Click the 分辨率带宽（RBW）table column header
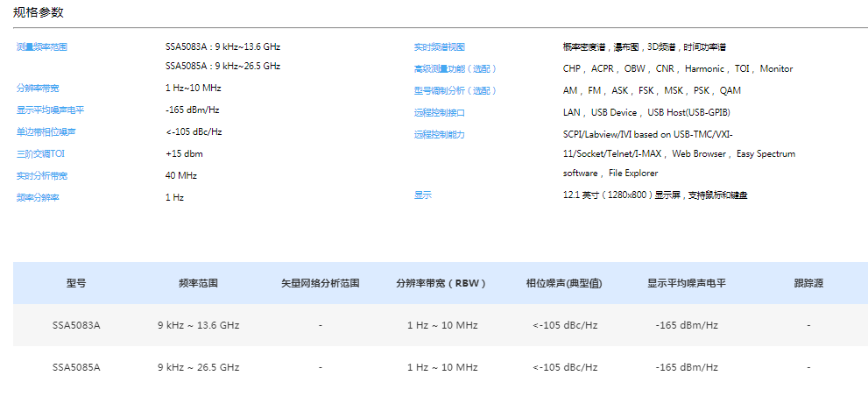The height and width of the screenshot is (404, 868). [x=442, y=283]
